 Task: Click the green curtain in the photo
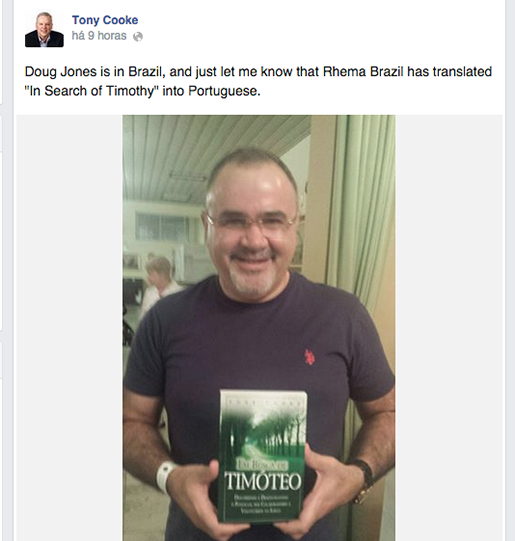362,207
